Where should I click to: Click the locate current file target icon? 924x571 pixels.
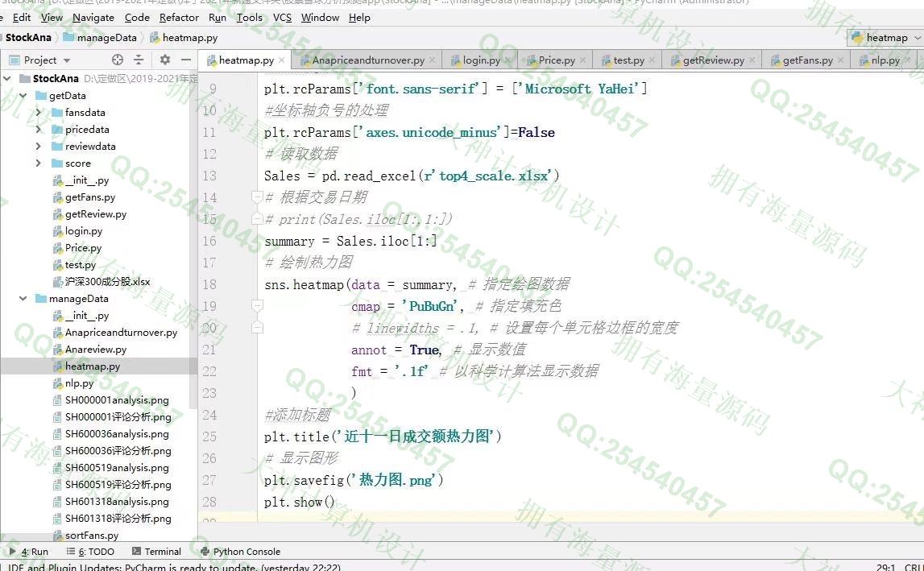pyautogui.click(x=118, y=60)
